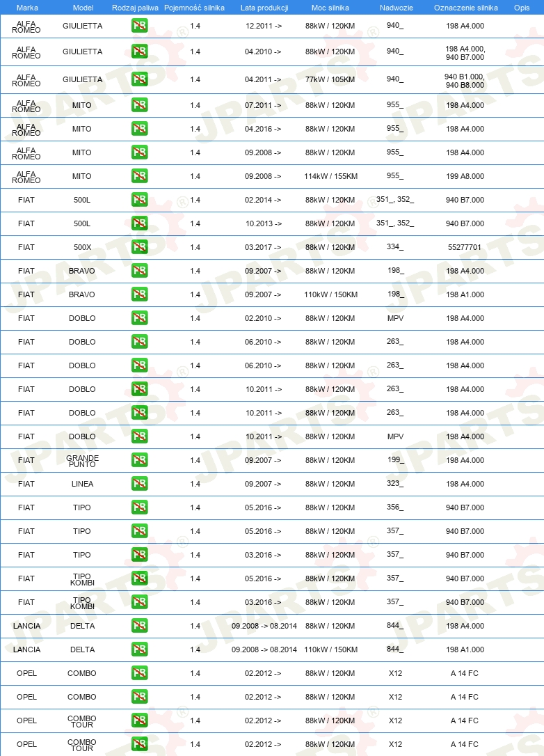Click fuel icon in Tipo Kombi 03.2016 row
544x756 pixels.
coord(139,601)
